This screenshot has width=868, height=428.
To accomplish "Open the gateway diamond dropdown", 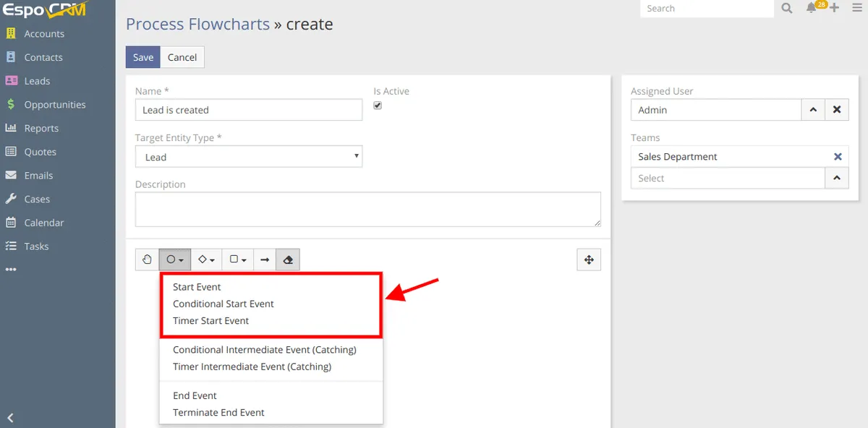I will tap(207, 260).
